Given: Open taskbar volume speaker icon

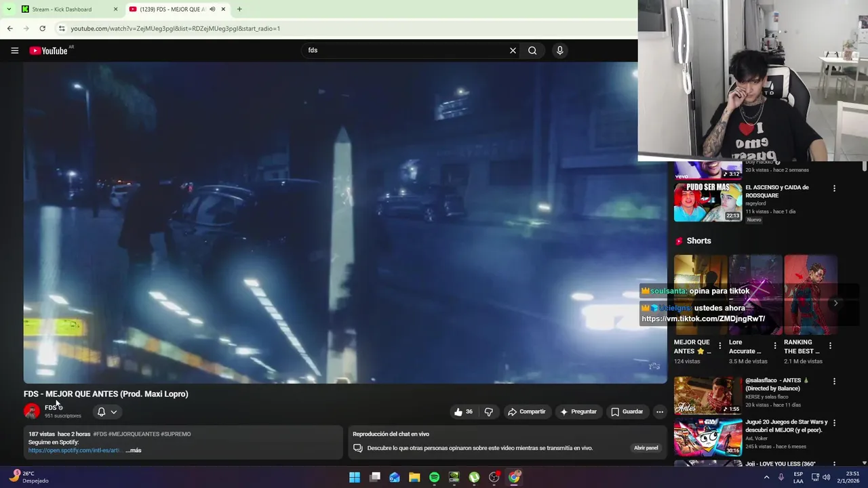Looking at the screenshot, I should [826, 477].
